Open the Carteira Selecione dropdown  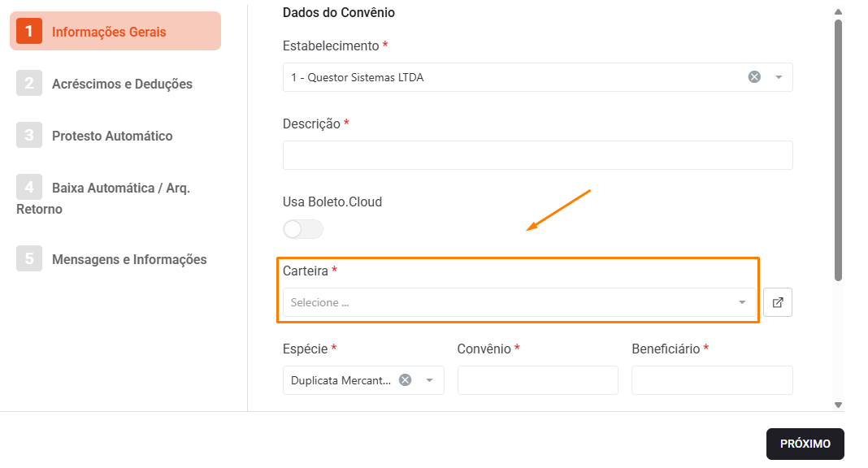(x=519, y=302)
